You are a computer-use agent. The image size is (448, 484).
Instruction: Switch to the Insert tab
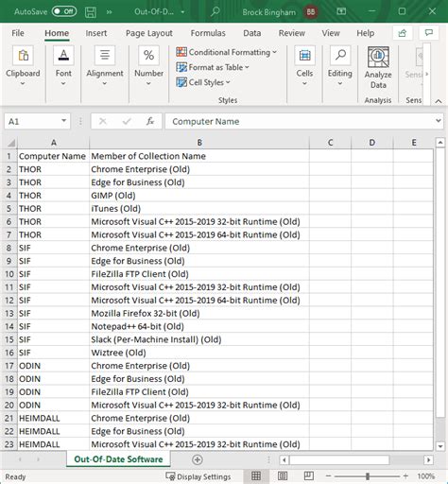pyautogui.click(x=96, y=33)
